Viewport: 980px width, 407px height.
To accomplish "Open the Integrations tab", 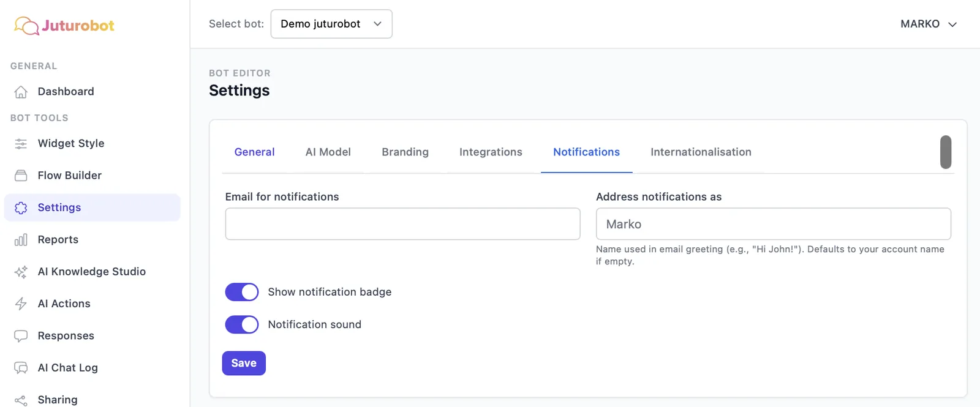I will coord(491,152).
